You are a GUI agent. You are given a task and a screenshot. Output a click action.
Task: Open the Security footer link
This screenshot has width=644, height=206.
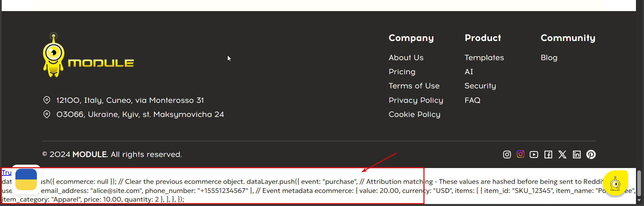pos(480,86)
